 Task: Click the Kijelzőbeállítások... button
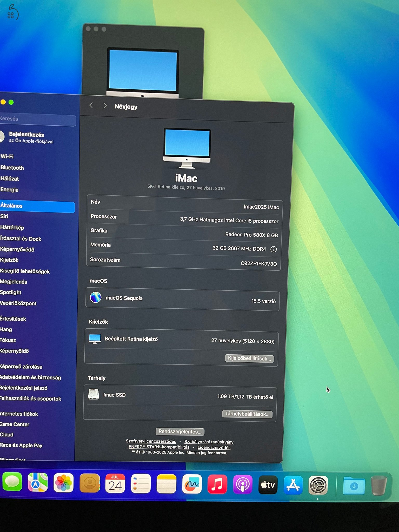click(249, 358)
